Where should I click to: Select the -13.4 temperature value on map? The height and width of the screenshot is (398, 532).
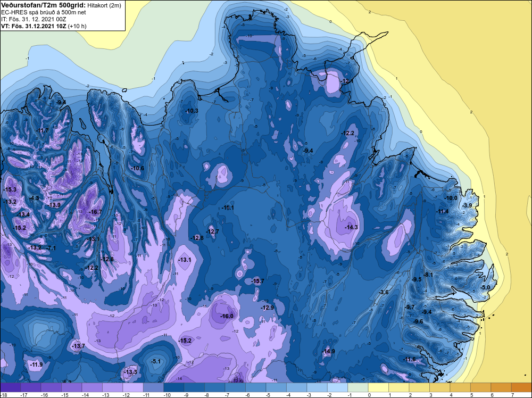[x=23, y=214]
